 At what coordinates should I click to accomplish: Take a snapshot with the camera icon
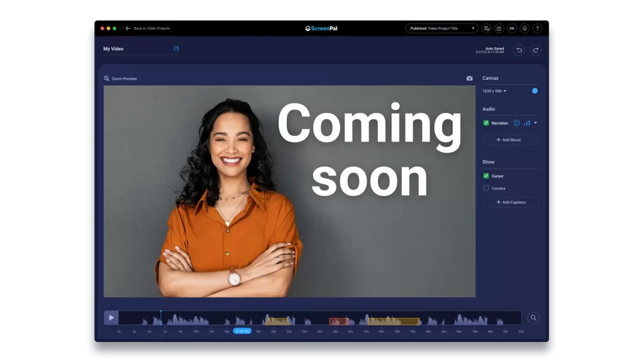click(469, 79)
